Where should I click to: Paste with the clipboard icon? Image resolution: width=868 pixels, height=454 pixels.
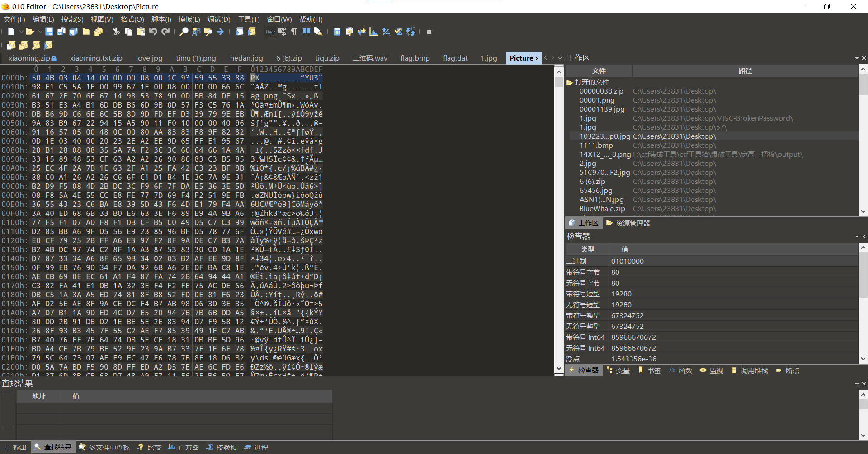[141, 32]
